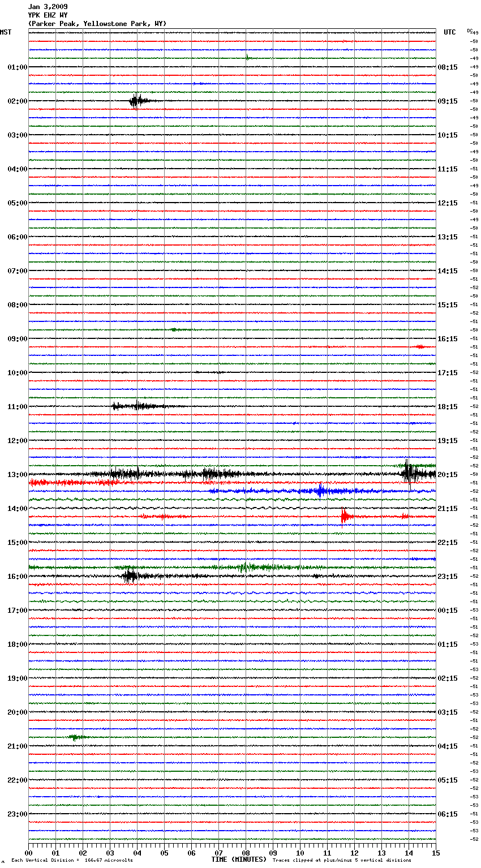
Task: Click the 09:15 UTC time label
Action: pyautogui.click(x=448, y=101)
